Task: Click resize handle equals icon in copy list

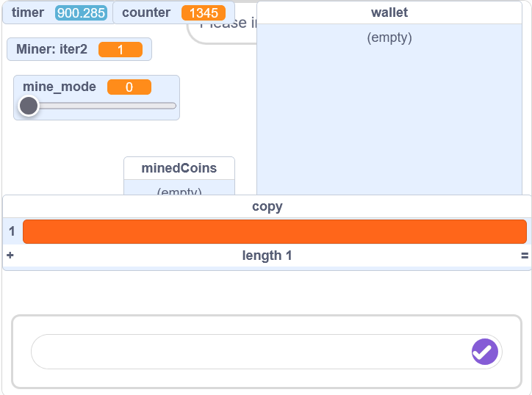Action: pos(525,256)
